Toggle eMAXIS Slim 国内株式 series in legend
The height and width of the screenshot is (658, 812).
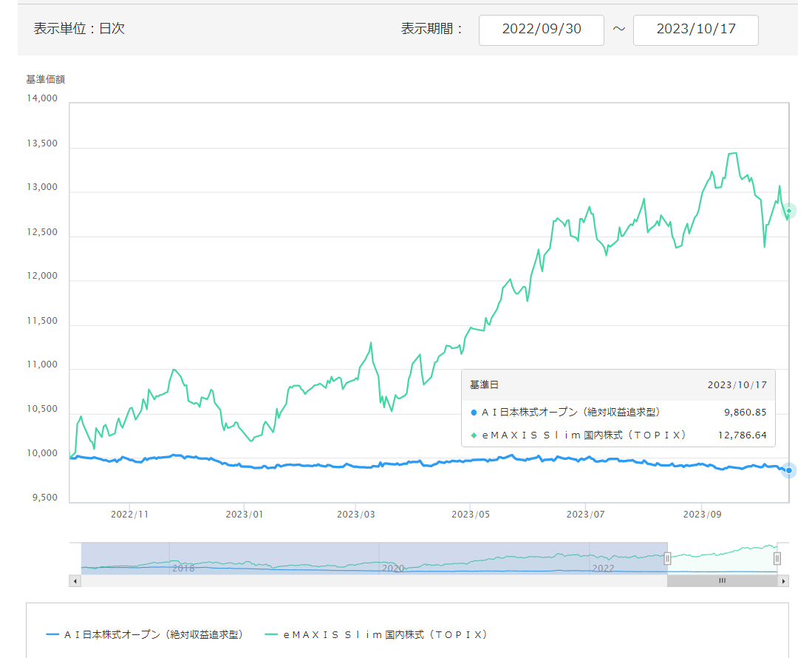click(x=376, y=634)
